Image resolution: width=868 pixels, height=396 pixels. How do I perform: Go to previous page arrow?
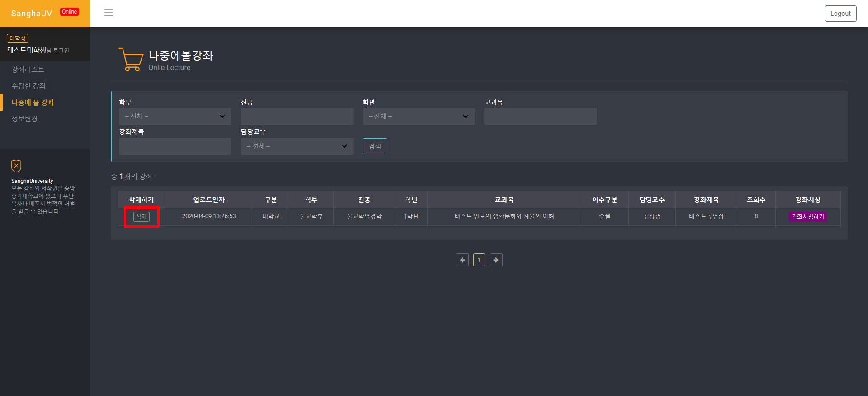click(x=462, y=260)
